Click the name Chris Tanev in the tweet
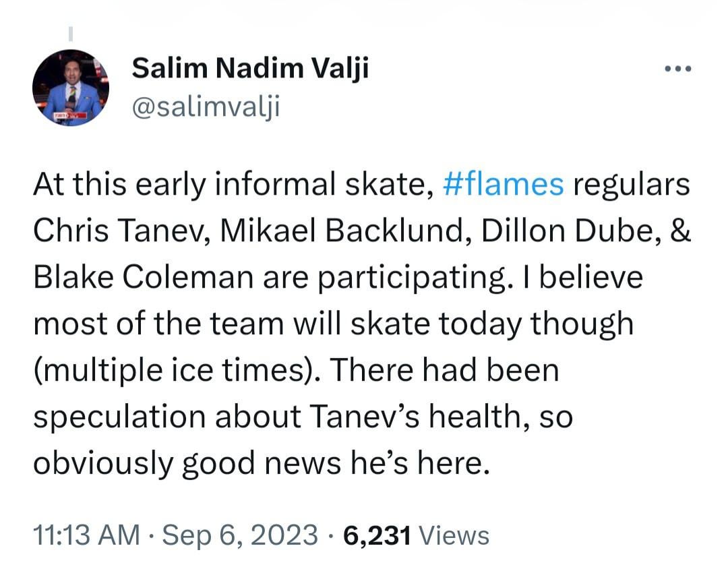The image size is (728, 575). 119,231
